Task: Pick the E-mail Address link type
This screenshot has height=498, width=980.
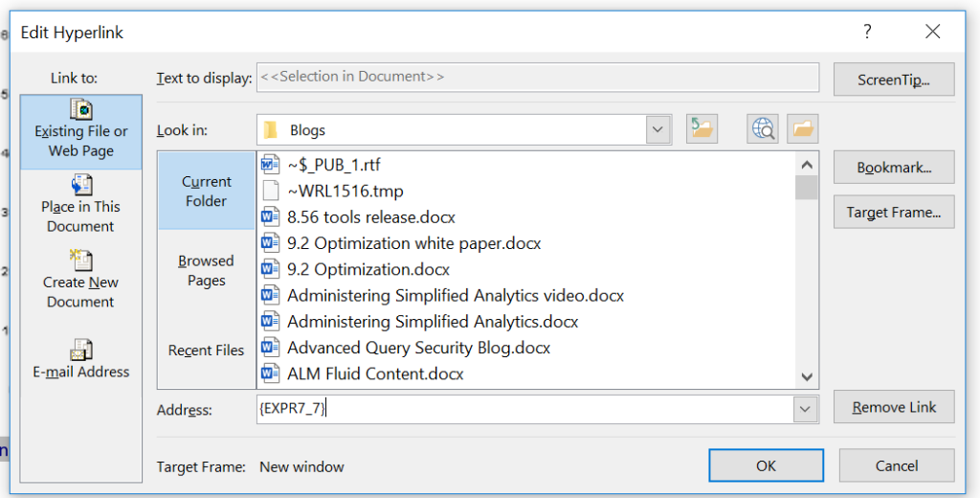Action: tap(80, 359)
